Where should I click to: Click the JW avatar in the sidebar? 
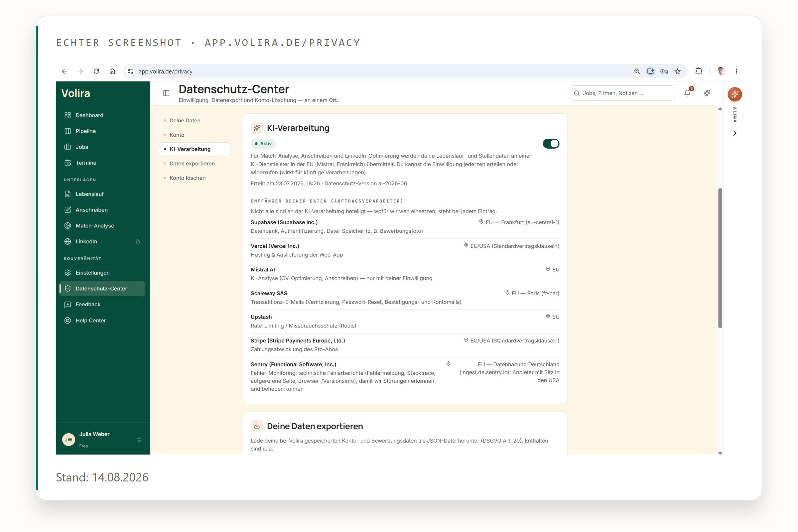[68, 440]
